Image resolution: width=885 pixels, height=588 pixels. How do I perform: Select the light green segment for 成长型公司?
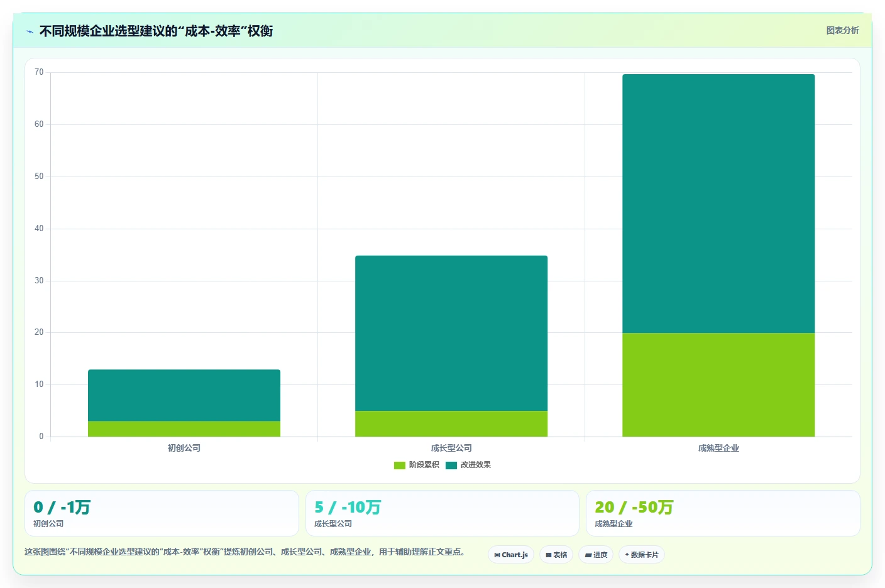click(451, 424)
